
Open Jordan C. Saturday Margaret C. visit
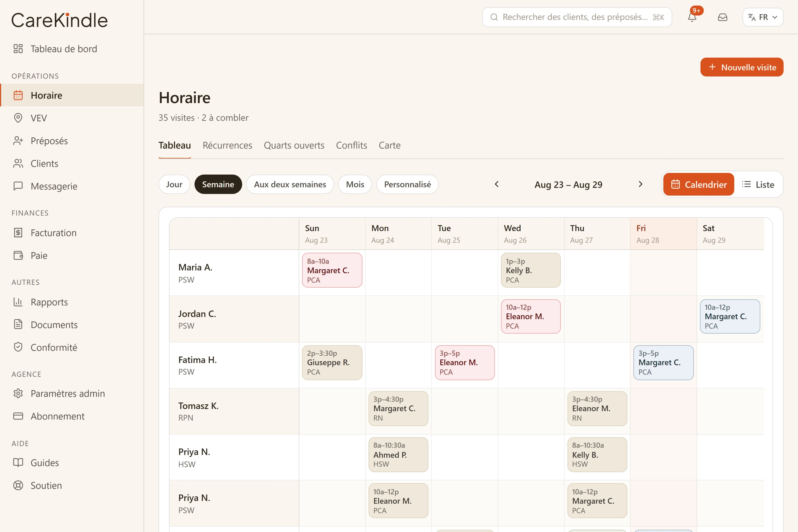pyautogui.click(x=730, y=316)
